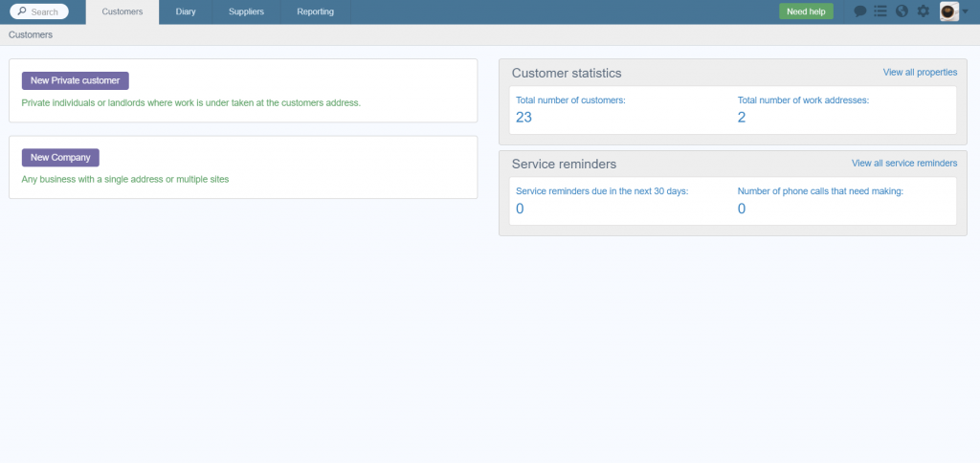Open settings gear icon
Image resolution: width=980 pixels, height=463 pixels.
[x=924, y=11]
